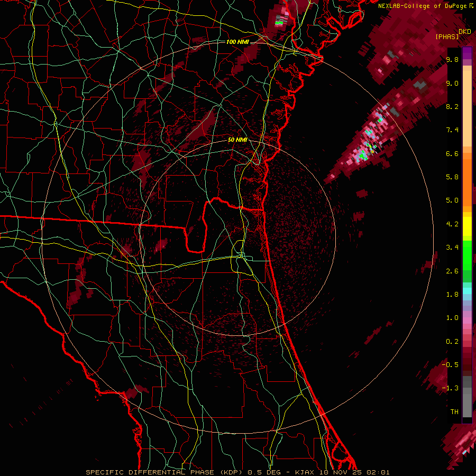This screenshot has height=476, width=476.
Task: Select the 50 NMI range ring label
Action: [237, 140]
